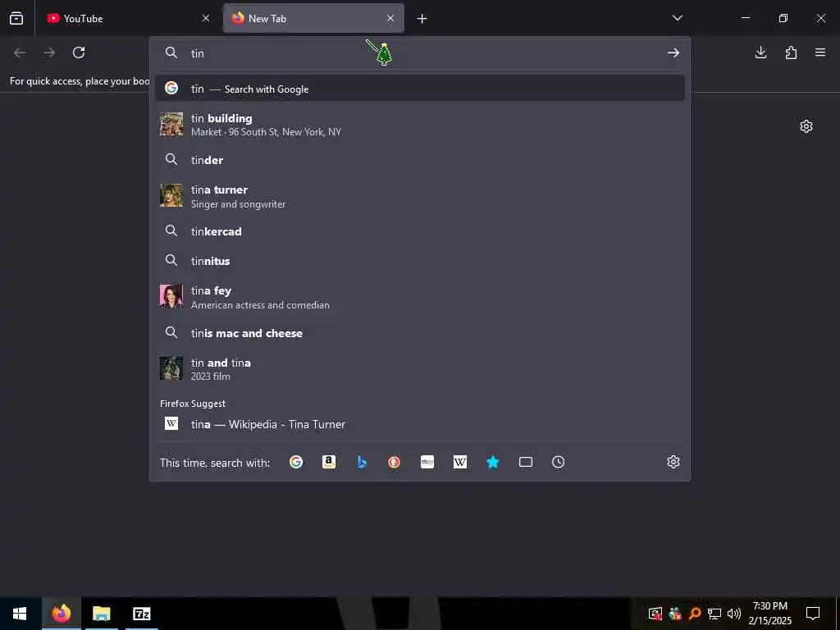Click the tin building thumbnail image
The height and width of the screenshot is (630, 840).
click(x=171, y=125)
